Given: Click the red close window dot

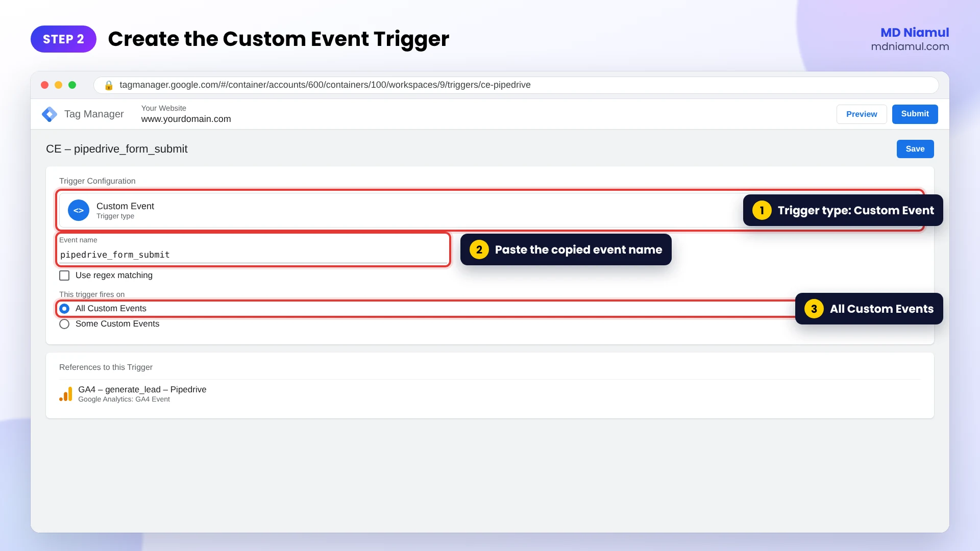Looking at the screenshot, I should [44, 85].
